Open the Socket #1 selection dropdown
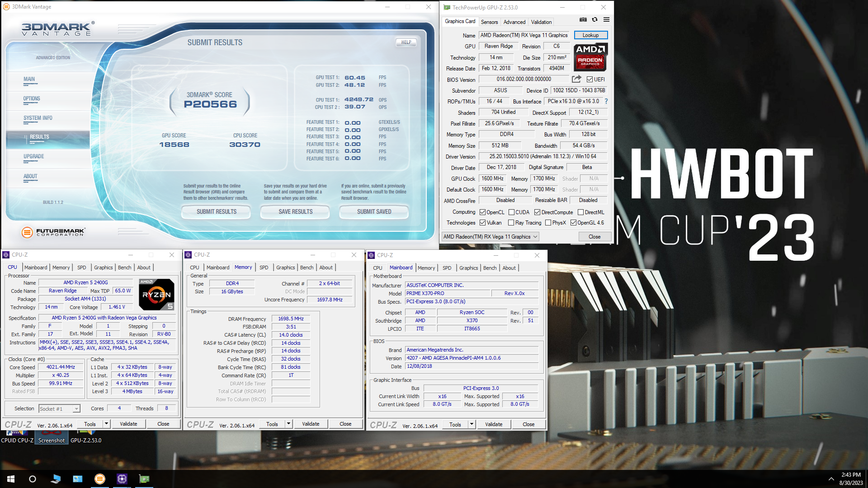The image size is (868, 488). 59,409
